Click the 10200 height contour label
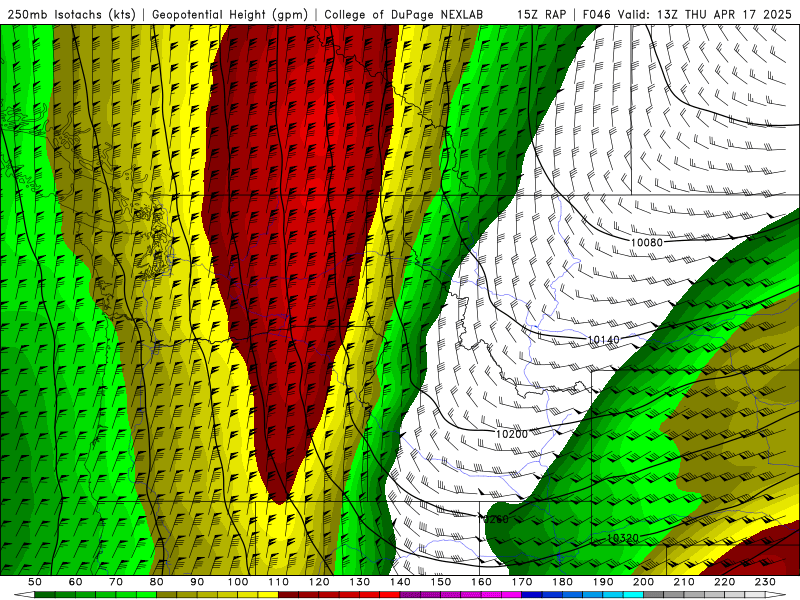The height and width of the screenshot is (600, 800). coord(512,434)
